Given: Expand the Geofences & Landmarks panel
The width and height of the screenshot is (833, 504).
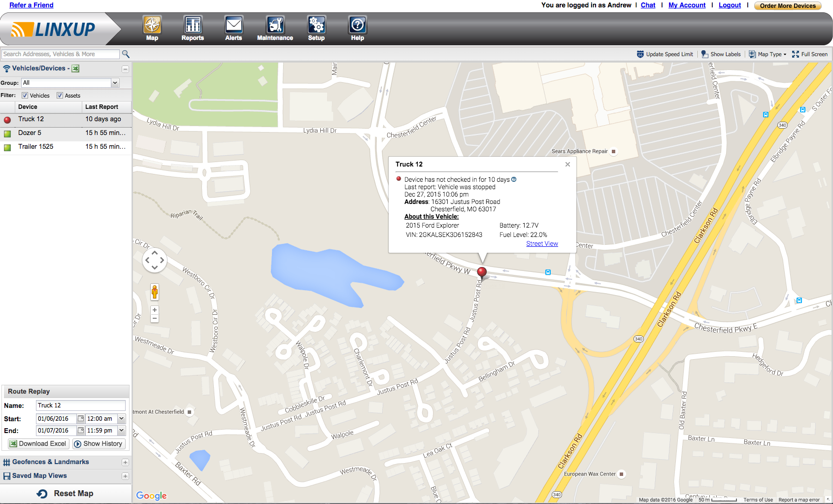Looking at the screenshot, I should [x=125, y=462].
